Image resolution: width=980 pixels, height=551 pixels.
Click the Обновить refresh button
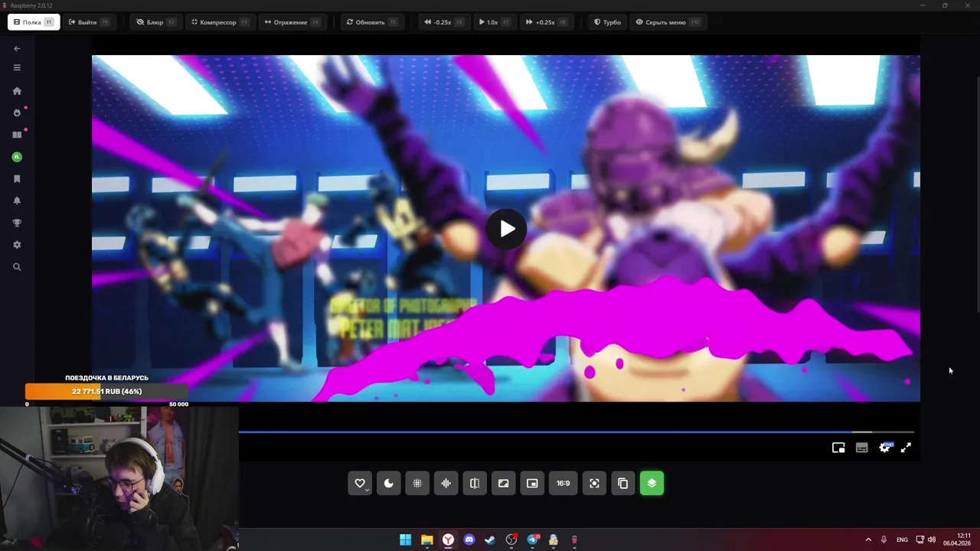point(373,22)
